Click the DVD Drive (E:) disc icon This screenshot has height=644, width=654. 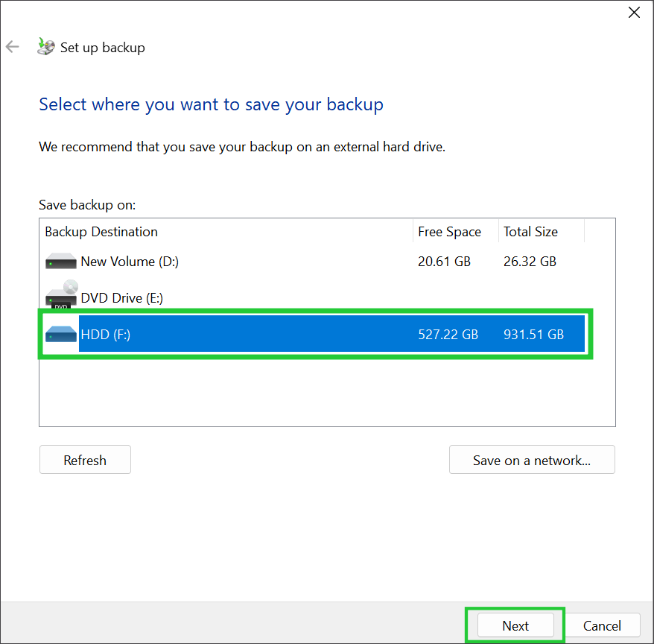point(60,292)
